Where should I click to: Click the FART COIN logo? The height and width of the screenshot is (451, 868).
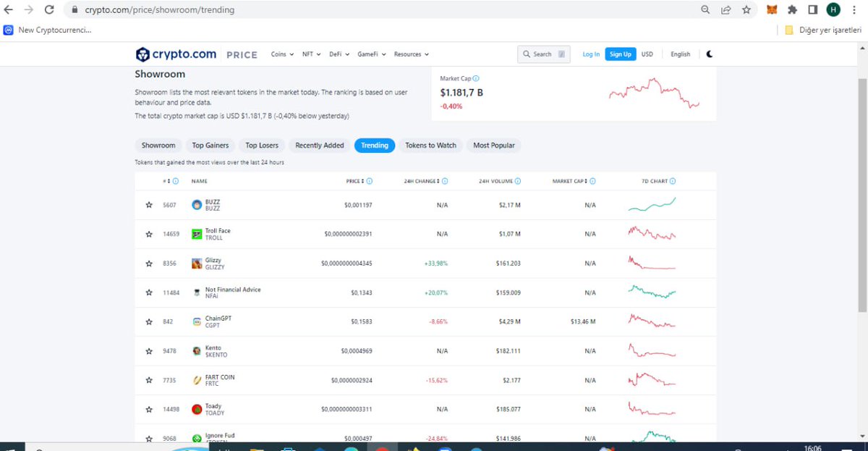(x=197, y=380)
